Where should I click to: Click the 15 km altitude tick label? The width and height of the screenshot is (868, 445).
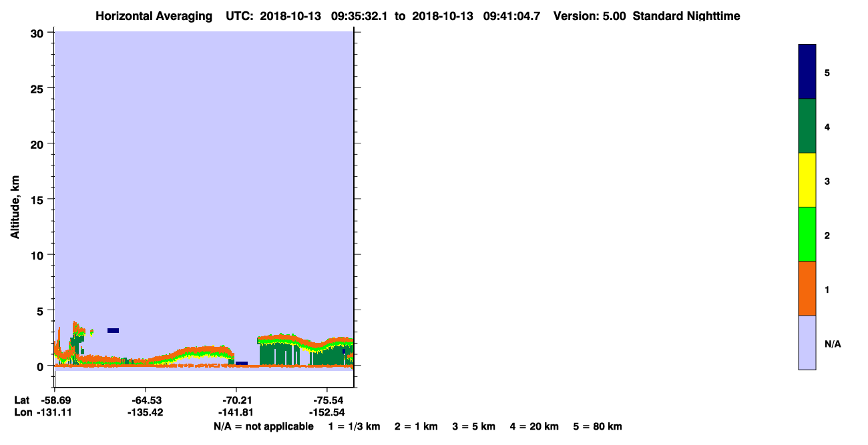pos(38,199)
